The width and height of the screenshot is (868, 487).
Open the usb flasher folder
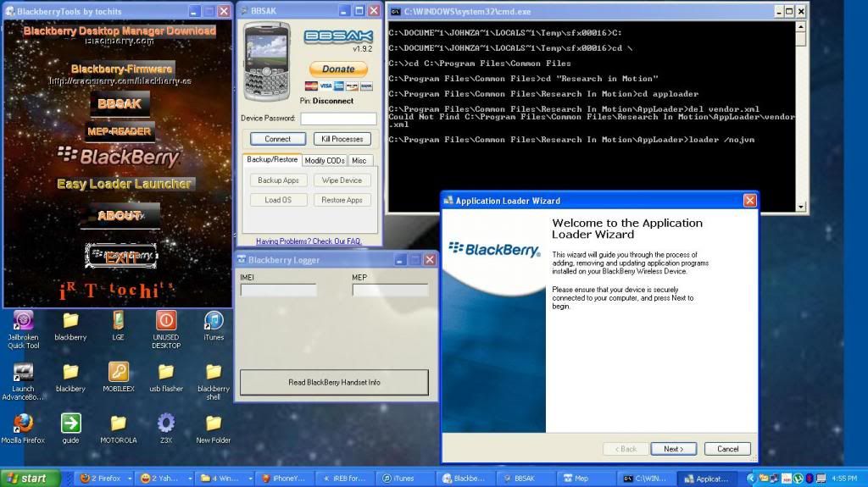pos(166,373)
